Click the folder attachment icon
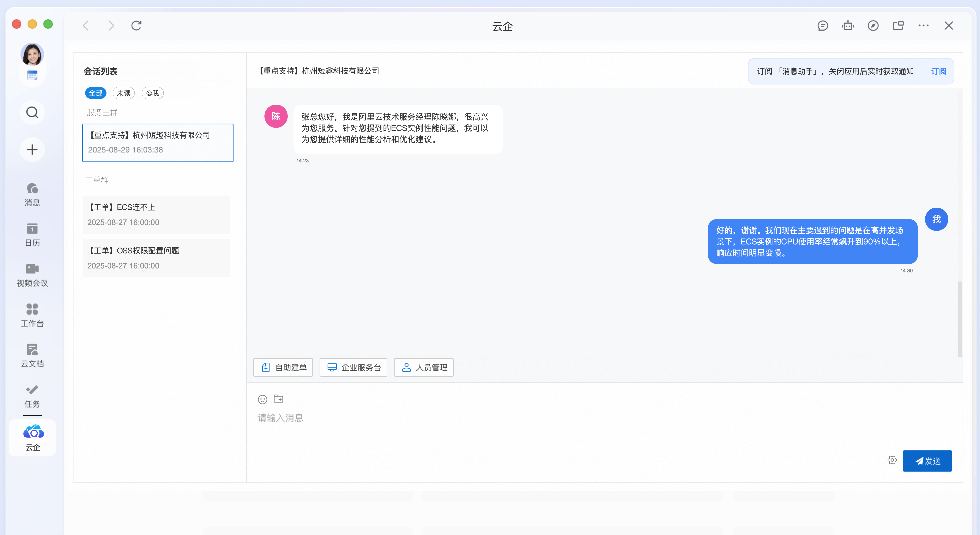Screen dimensions: 980x535 pos(278,398)
